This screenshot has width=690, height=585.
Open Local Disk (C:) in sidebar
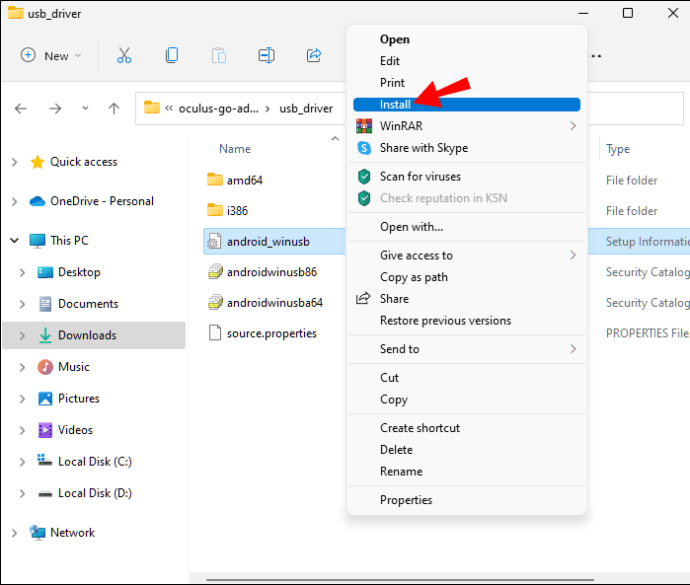(95, 462)
